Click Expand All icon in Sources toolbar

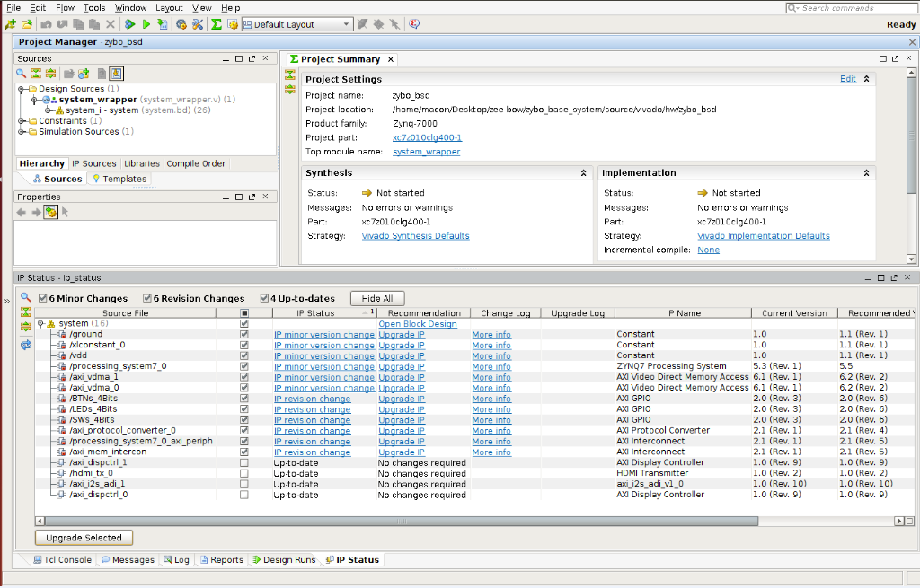(x=51, y=74)
